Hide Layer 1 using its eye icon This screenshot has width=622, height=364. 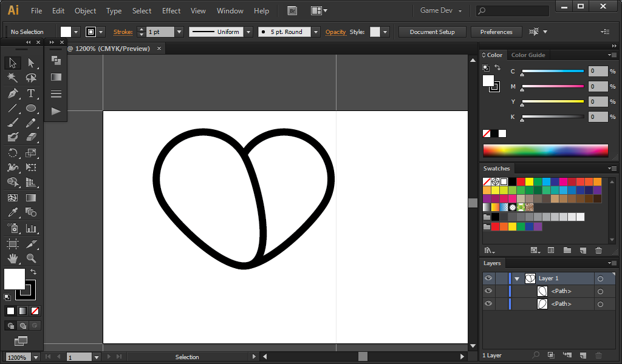click(488, 278)
